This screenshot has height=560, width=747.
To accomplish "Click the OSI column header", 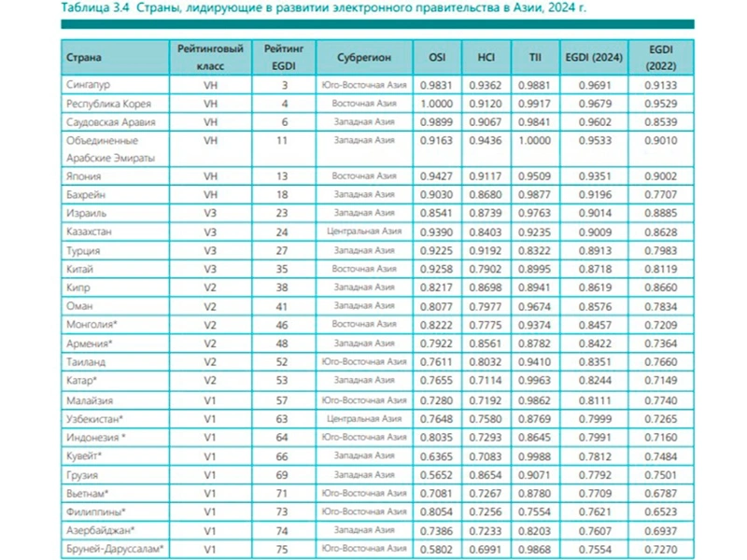I will click(437, 57).
